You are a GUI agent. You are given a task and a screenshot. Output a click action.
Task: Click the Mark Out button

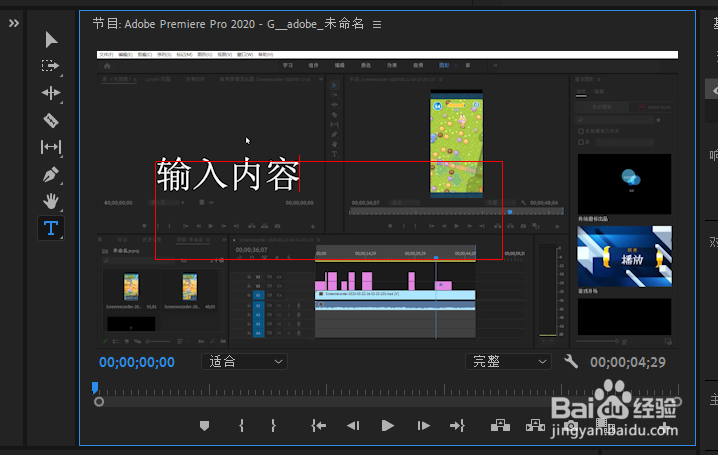pos(273,426)
